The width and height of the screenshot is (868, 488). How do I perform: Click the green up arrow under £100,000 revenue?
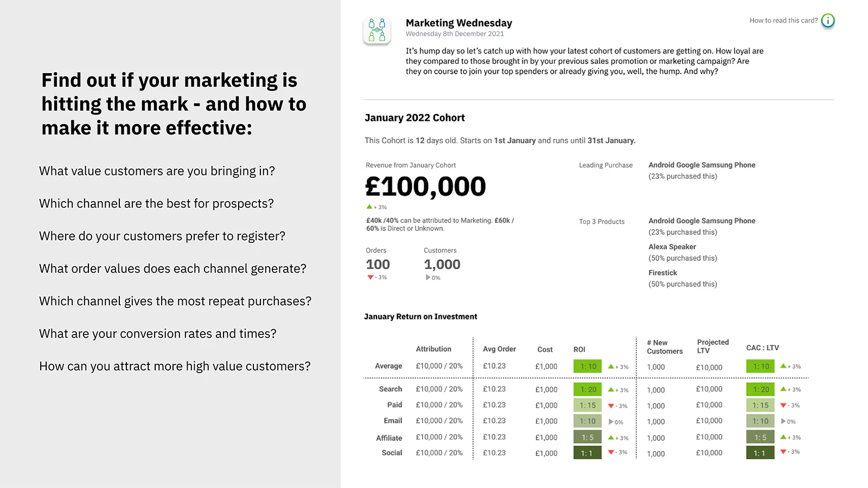point(369,207)
